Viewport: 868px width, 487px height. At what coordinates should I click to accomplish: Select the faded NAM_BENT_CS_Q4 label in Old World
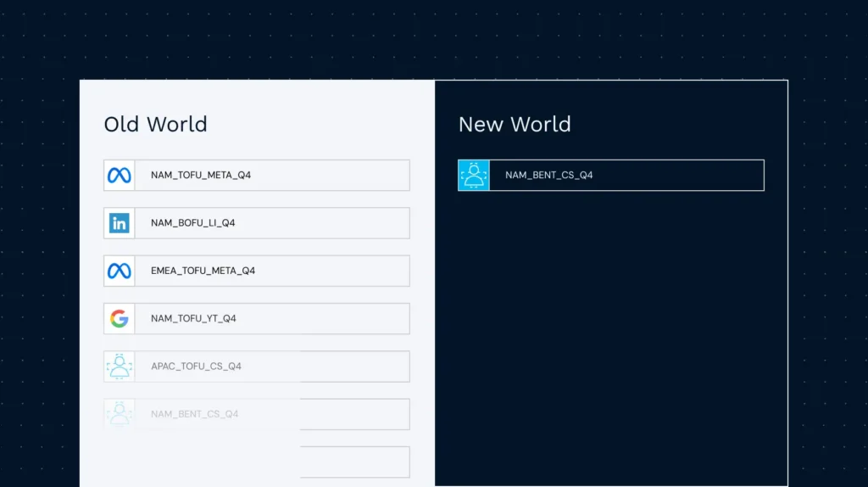pyautogui.click(x=194, y=414)
